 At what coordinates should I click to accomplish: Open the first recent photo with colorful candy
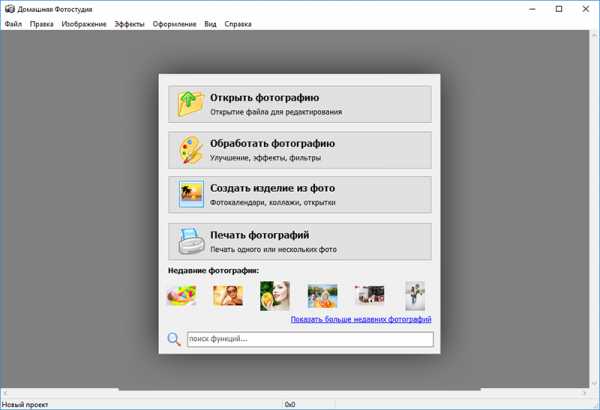tap(182, 295)
